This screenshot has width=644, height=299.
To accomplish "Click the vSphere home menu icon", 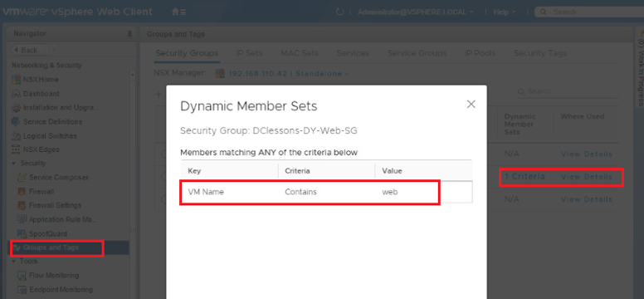I will pos(178,12).
